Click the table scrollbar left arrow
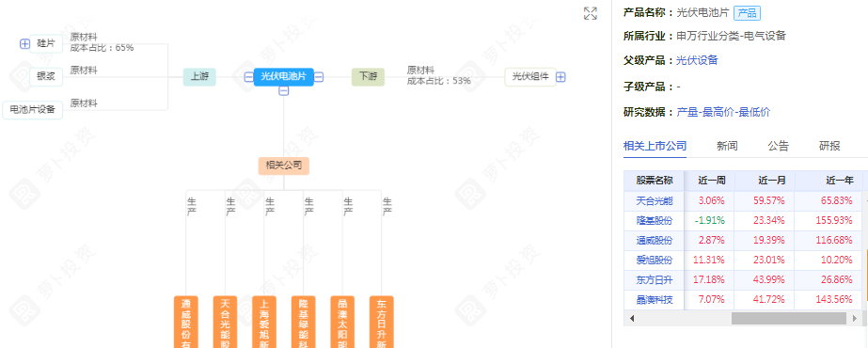 pyautogui.click(x=631, y=318)
